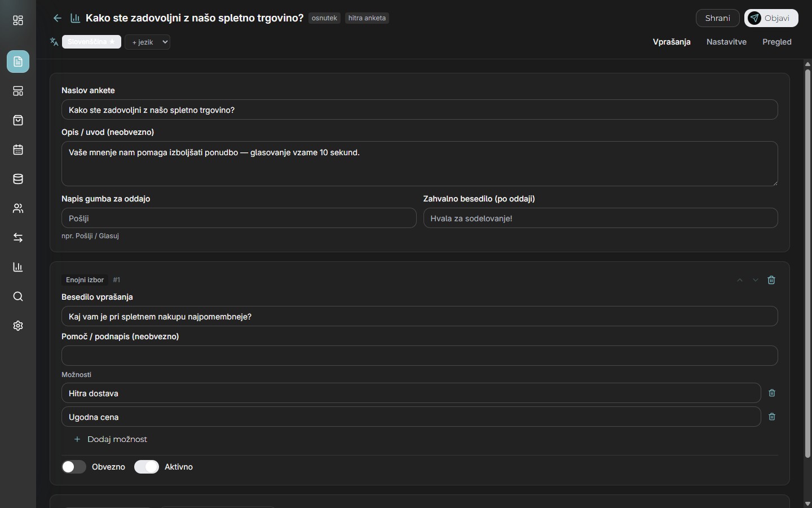Open the users icon in sidebar
The image size is (812, 508).
(x=18, y=208)
